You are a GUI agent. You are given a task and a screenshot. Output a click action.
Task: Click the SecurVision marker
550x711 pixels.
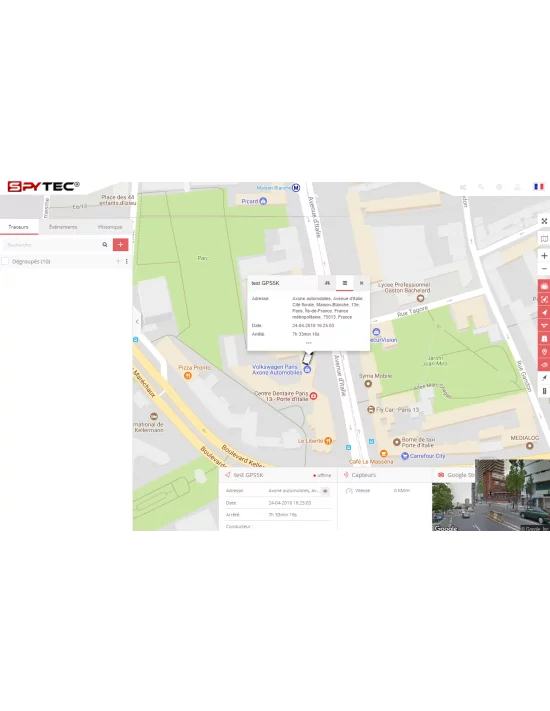tap(376, 332)
